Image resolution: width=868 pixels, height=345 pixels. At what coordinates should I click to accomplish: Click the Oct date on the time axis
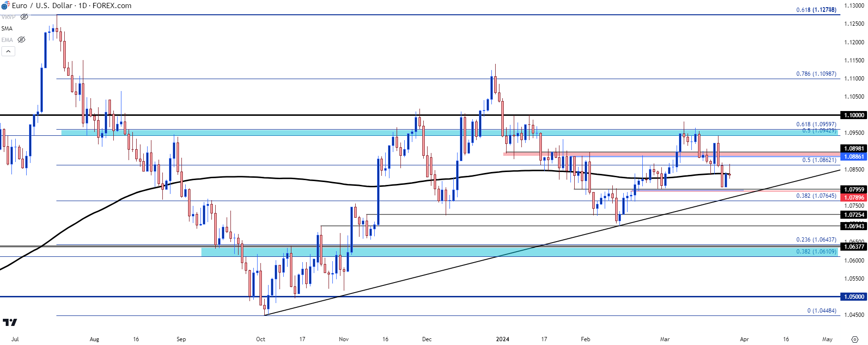coord(260,339)
